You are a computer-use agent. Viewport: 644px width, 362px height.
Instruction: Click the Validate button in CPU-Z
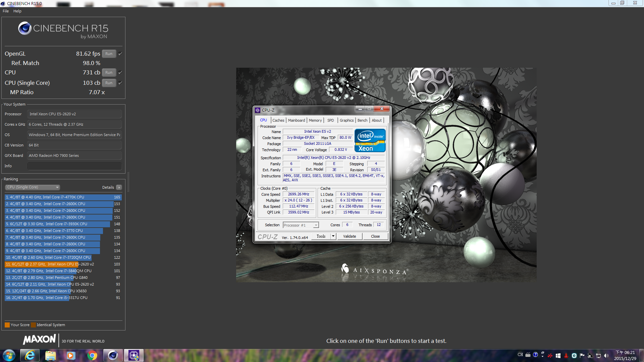click(x=350, y=236)
